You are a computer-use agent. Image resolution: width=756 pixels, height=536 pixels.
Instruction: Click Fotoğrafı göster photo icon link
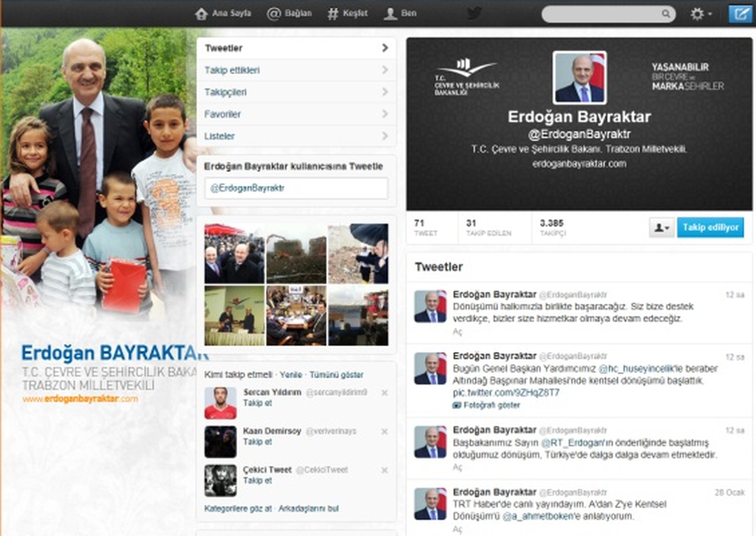tap(486, 405)
